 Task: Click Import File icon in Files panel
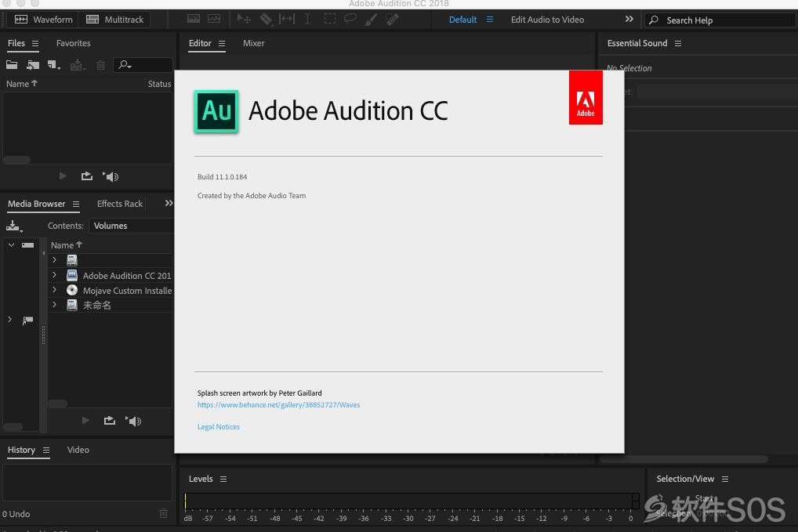click(33, 64)
